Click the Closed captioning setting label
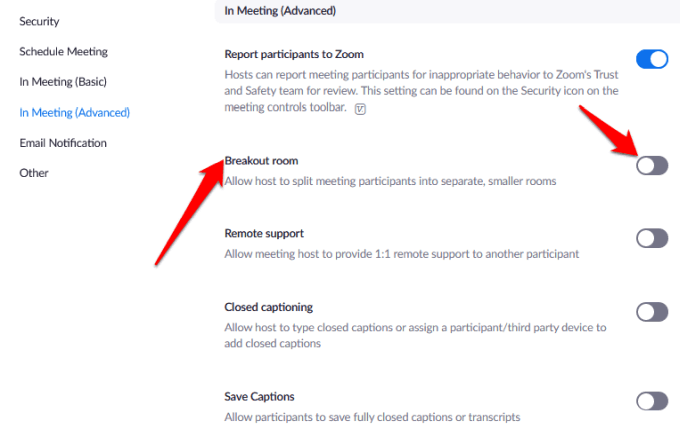The height and width of the screenshot is (438, 680). click(x=269, y=307)
